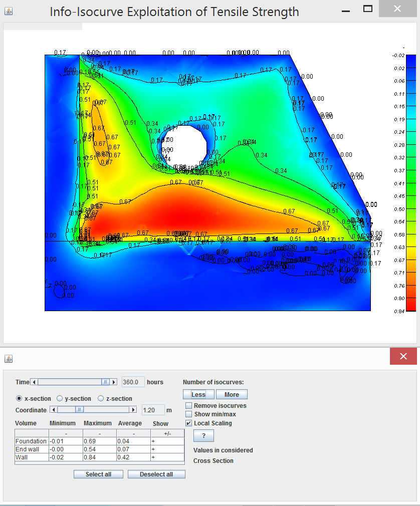Click the +/- header in Show column
The height and width of the screenshot is (506, 420).
point(167,433)
